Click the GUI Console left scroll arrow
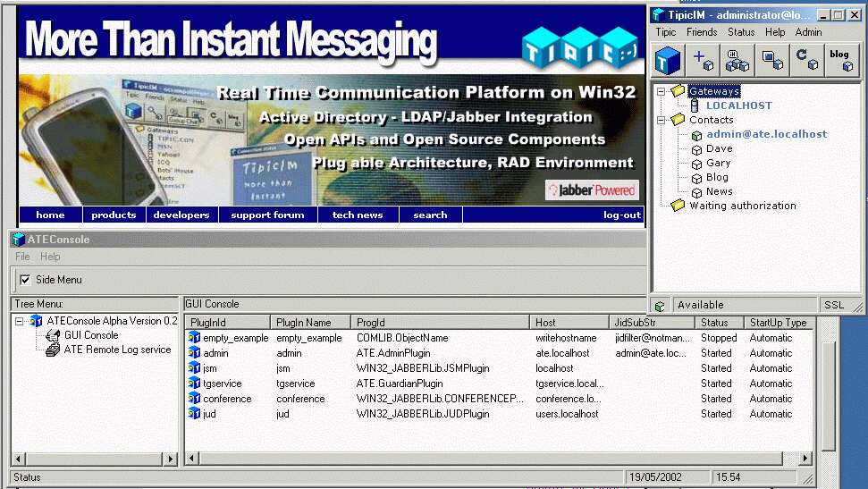Image resolution: width=868 pixels, height=489 pixels. click(191, 458)
